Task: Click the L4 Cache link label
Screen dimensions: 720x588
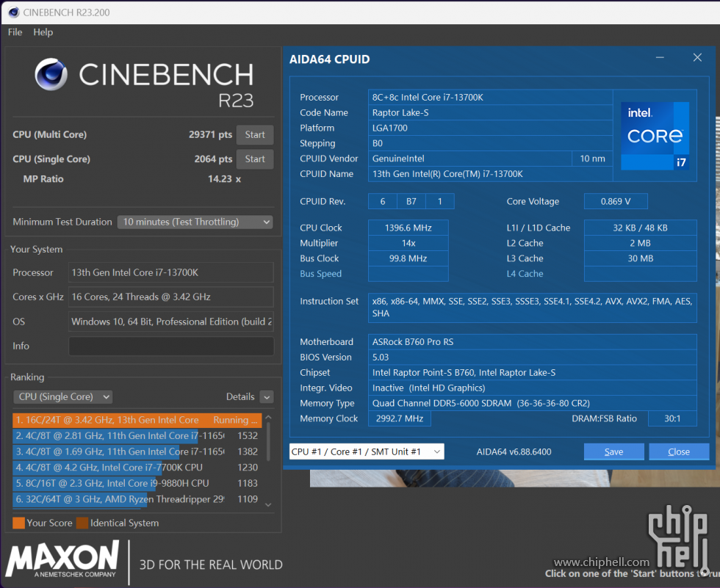Action: (525, 274)
